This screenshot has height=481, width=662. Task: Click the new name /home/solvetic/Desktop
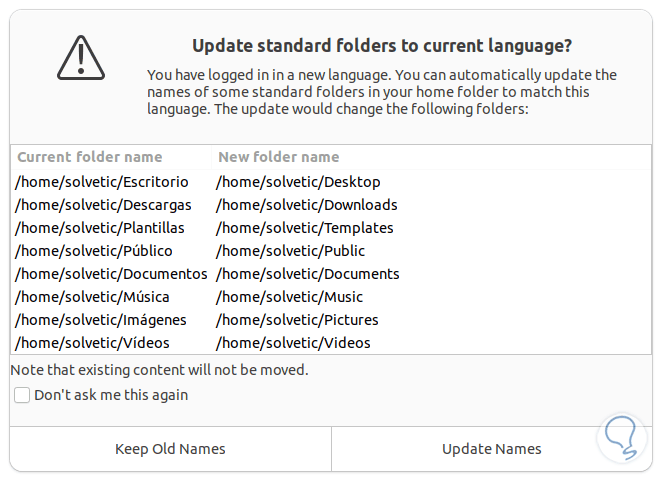(x=298, y=182)
